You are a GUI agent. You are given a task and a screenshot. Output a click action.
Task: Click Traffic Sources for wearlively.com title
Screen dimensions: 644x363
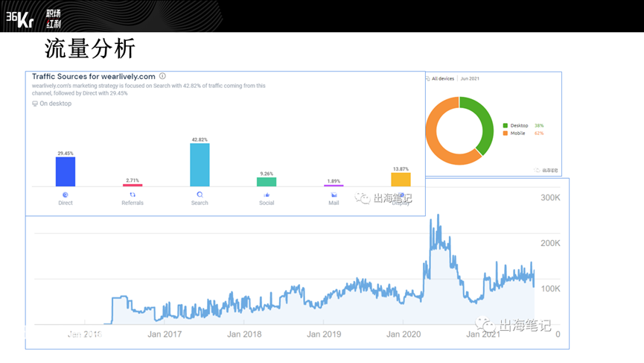(x=94, y=77)
